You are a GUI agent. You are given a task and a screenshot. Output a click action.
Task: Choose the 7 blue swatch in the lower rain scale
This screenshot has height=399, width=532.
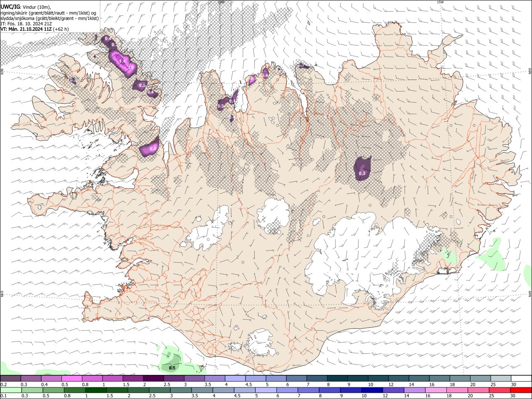(x=308, y=390)
